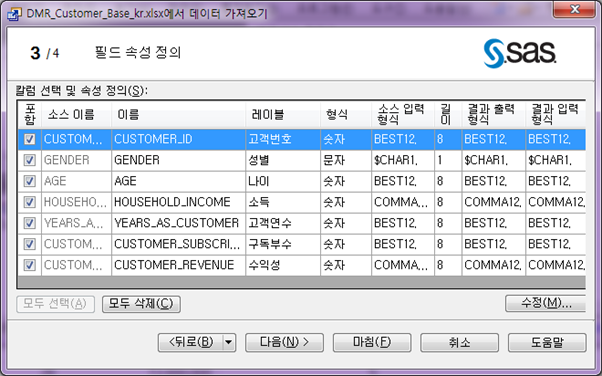This screenshot has width=602, height=376.
Task: Click the 나이 label cell
Action: point(283,181)
